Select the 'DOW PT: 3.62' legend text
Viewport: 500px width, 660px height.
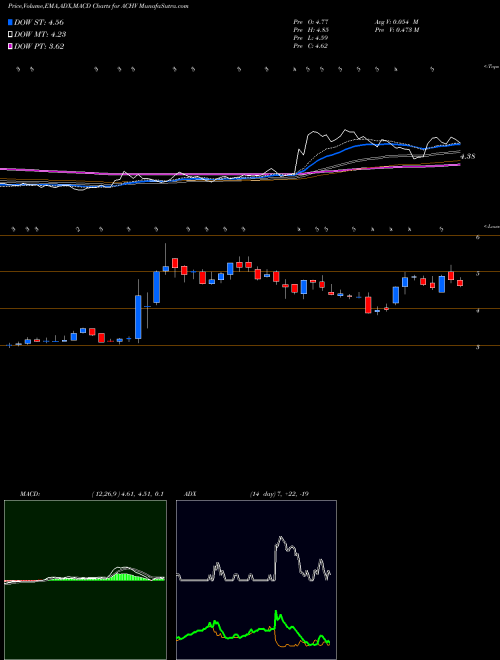(39, 47)
